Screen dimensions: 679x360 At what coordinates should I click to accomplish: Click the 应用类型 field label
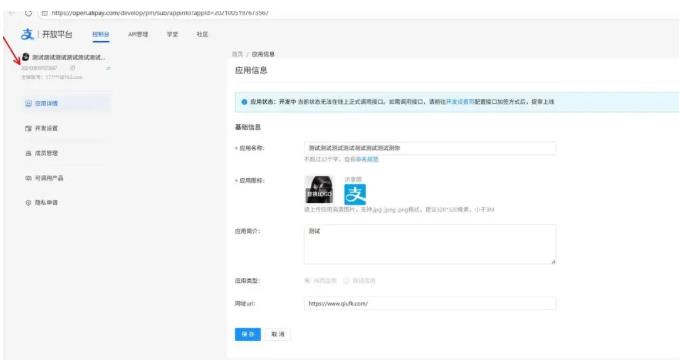(x=247, y=281)
